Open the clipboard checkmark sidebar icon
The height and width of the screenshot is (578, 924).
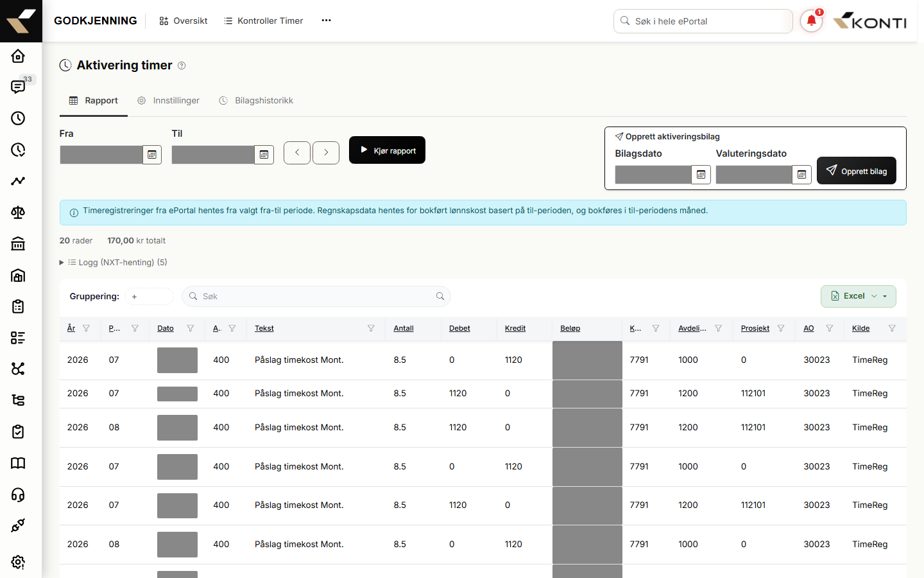(18, 432)
